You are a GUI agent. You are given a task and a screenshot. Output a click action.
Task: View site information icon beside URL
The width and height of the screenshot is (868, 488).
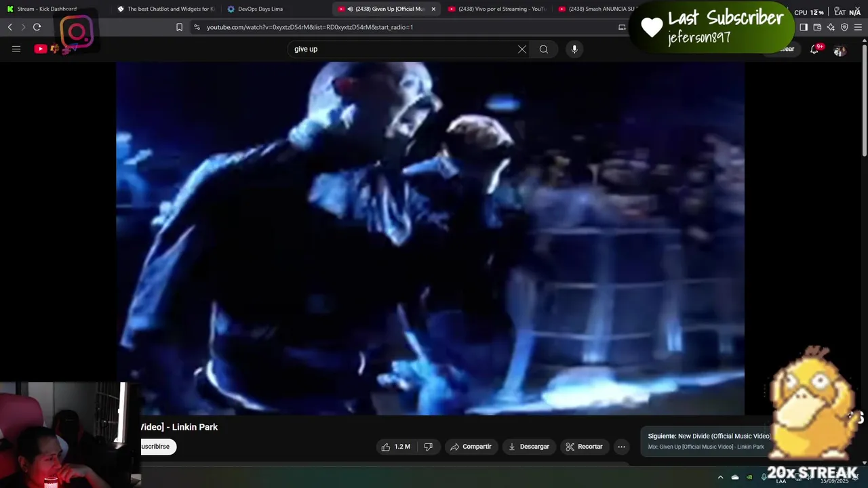click(197, 27)
